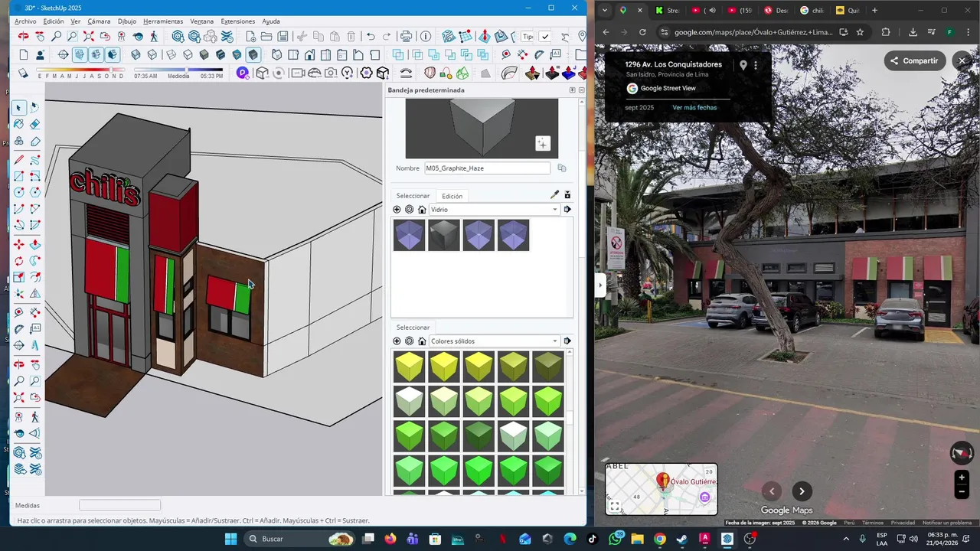Screen dimensions: 980x551
Task: Choose the Rotate tool in left toolbar
Action: [19, 261]
